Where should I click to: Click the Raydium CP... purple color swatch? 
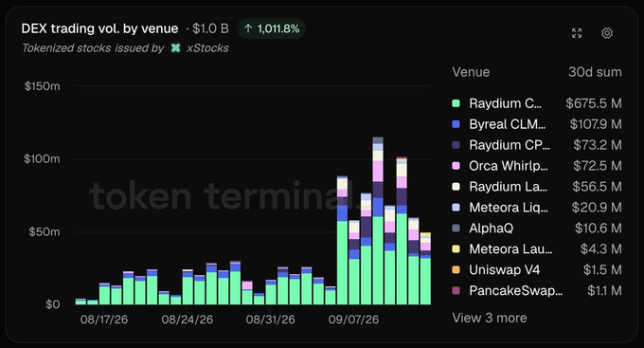pyautogui.click(x=456, y=145)
